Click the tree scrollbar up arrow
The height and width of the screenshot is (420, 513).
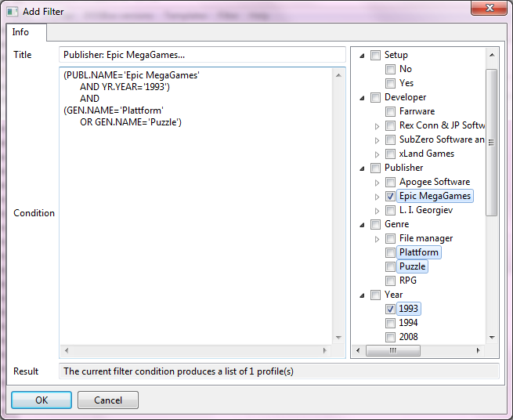coord(492,55)
